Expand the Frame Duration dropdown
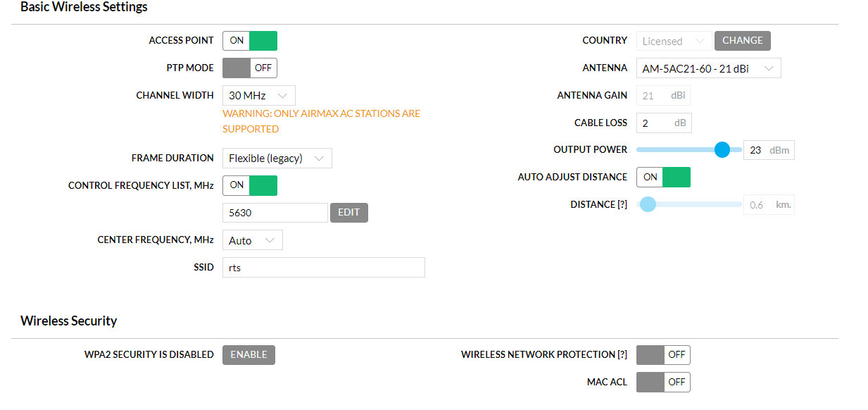 pyautogui.click(x=277, y=159)
